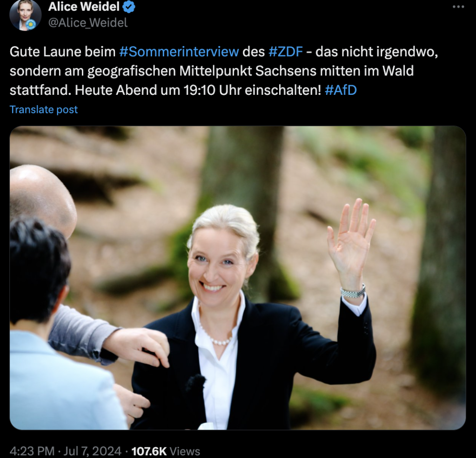Open the #AfD hashtag
This screenshot has width=476, height=458.
tap(341, 90)
